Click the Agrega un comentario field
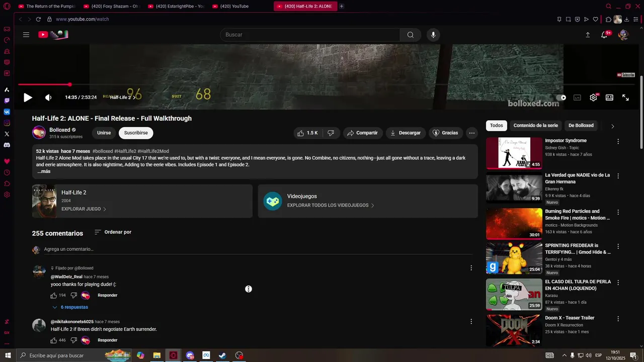This screenshot has width=644, height=362. click(258, 249)
